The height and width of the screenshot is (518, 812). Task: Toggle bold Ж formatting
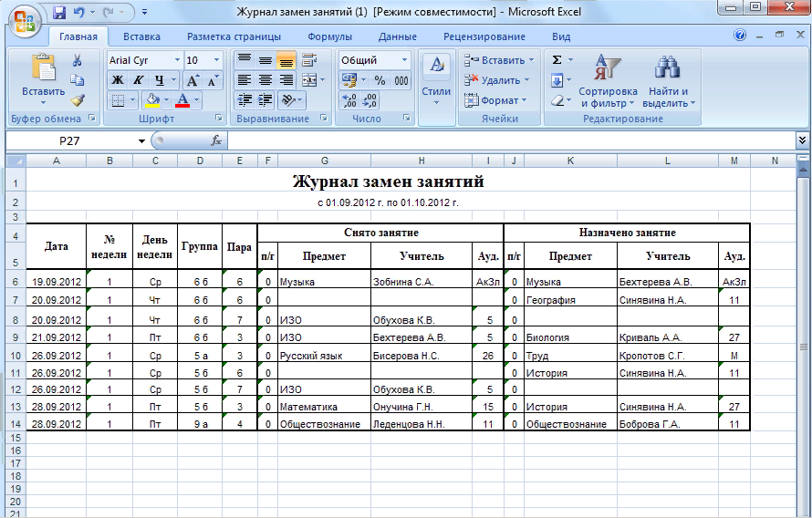(x=117, y=80)
